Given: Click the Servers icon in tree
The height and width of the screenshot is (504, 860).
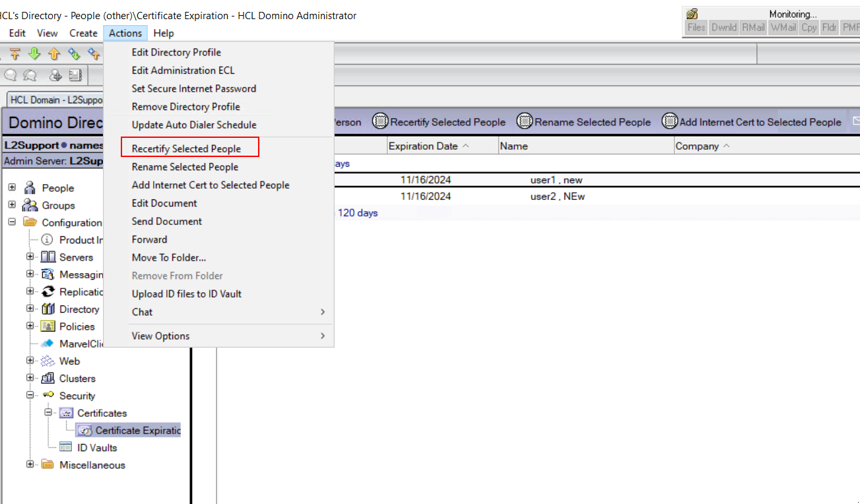Looking at the screenshot, I should [48, 257].
